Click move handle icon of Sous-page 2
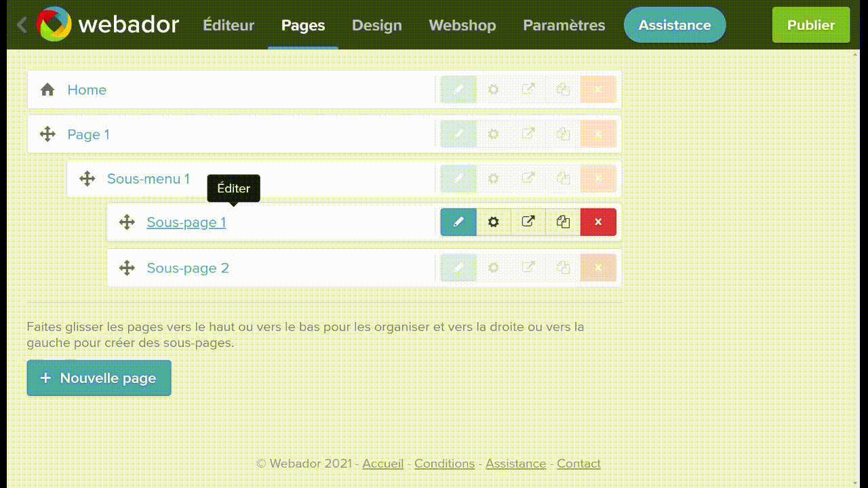The image size is (868, 488). click(127, 268)
